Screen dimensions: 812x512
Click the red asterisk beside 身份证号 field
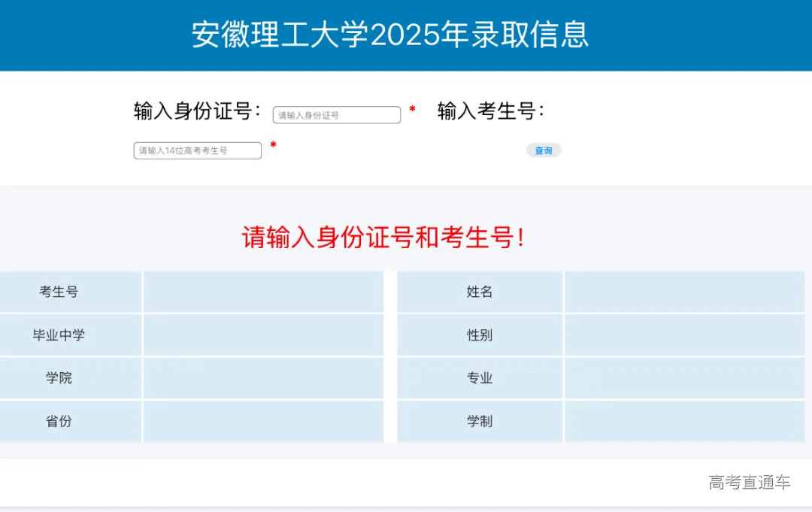click(x=412, y=111)
